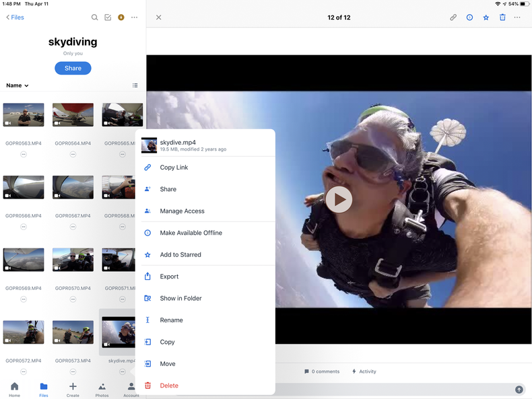Tap the send arrow beside comment field

pos(519,390)
